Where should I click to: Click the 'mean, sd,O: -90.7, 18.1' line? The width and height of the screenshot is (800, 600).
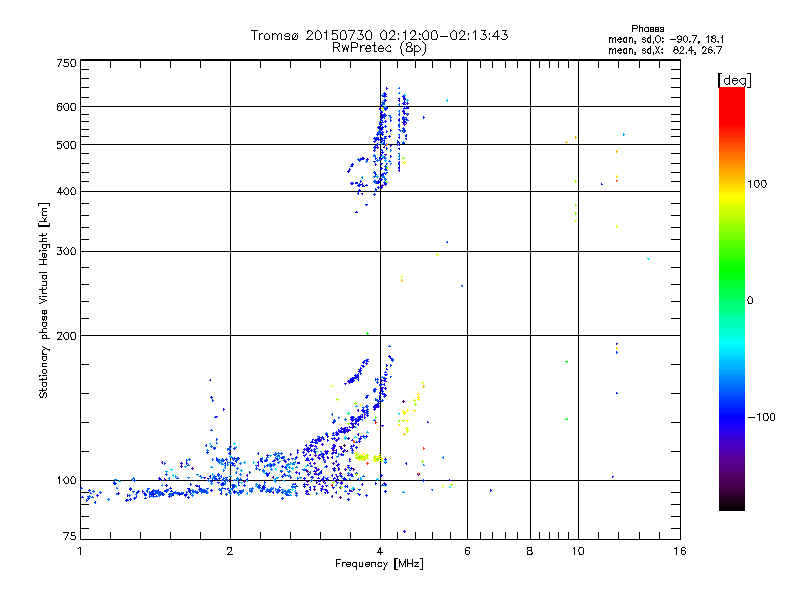(x=666, y=40)
